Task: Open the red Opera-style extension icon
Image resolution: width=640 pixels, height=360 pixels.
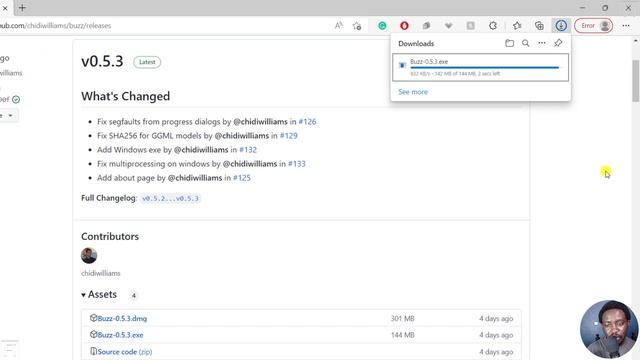Action: [x=404, y=26]
